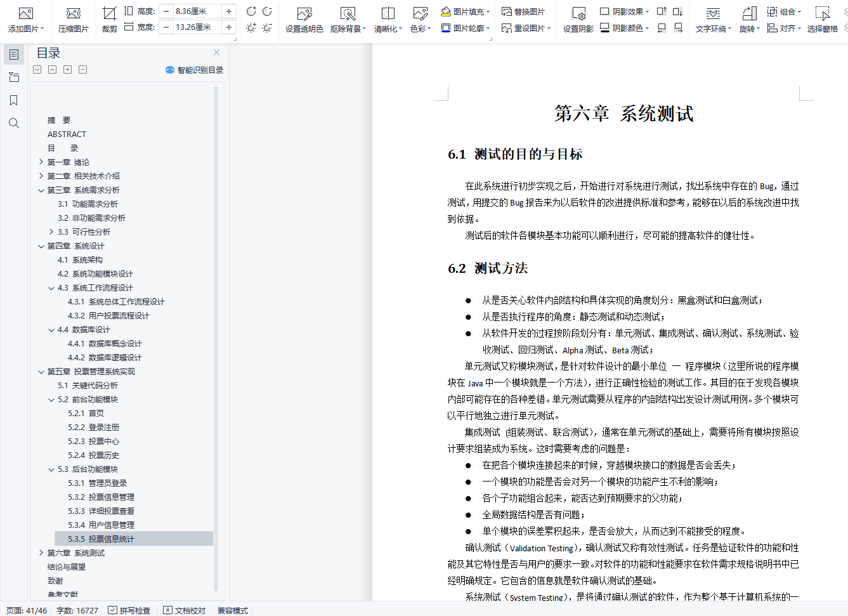848x616 pixels.
Task: Click 智能识别目录 smart outline link
Action: pyautogui.click(x=194, y=70)
